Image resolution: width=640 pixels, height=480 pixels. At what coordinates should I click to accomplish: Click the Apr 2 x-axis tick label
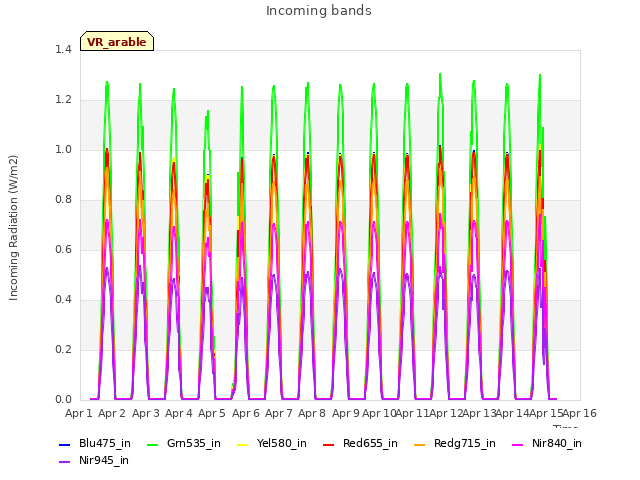[112, 413]
